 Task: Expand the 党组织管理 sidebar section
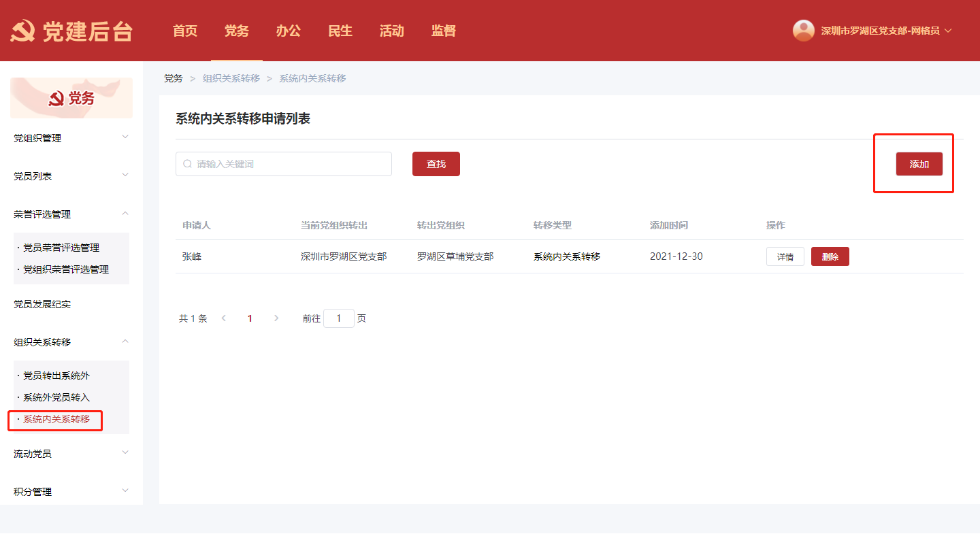click(x=125, y=137)
